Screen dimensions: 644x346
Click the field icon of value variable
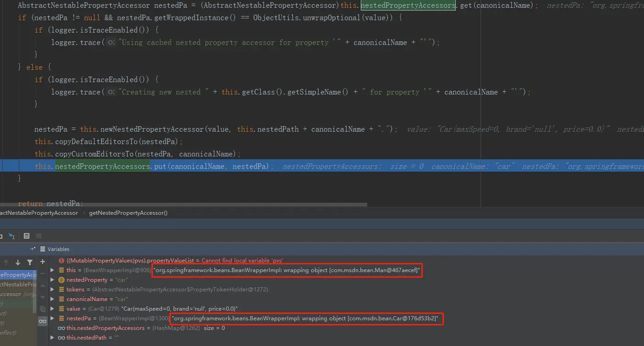click(x=62, y=309)
